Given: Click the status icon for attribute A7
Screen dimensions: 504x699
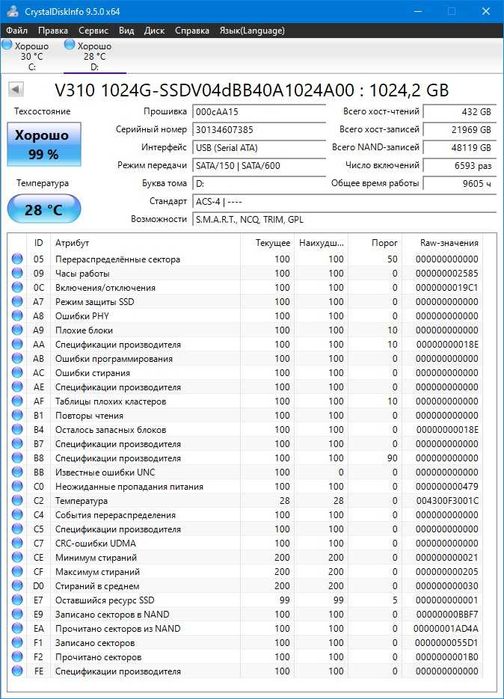Looking at the screenshot, I should (x=17, y=301).
